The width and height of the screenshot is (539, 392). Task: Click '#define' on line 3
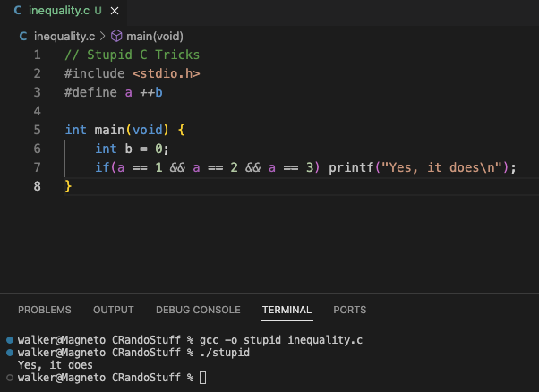pos(90,92)
